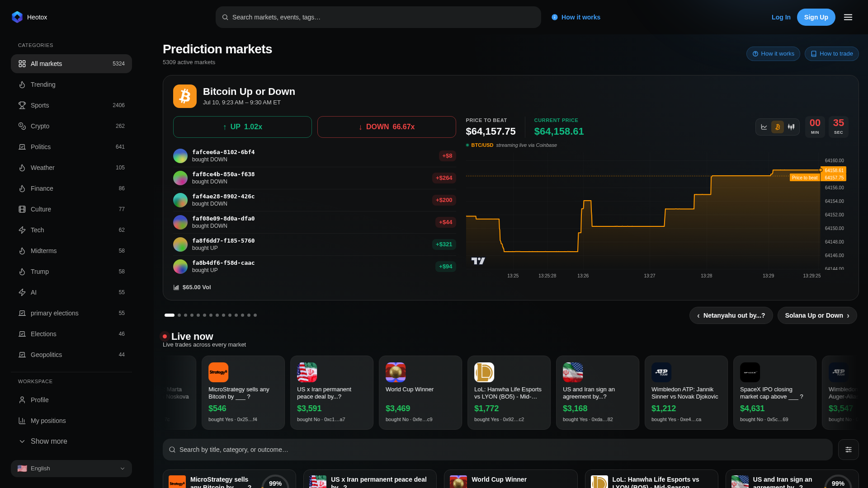The image size is (868, 488).
Task: Open Midterms category
Action: coord(71,251)
